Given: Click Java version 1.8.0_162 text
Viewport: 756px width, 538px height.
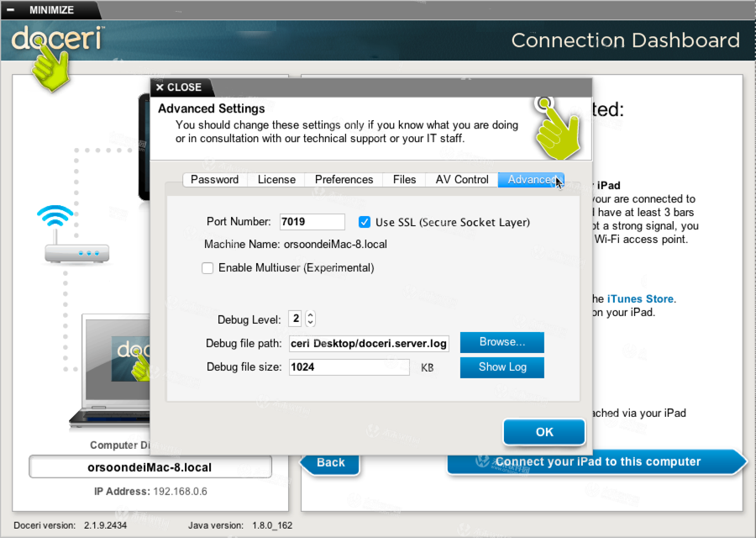Looking at the screenshot, I should [240, 525].
